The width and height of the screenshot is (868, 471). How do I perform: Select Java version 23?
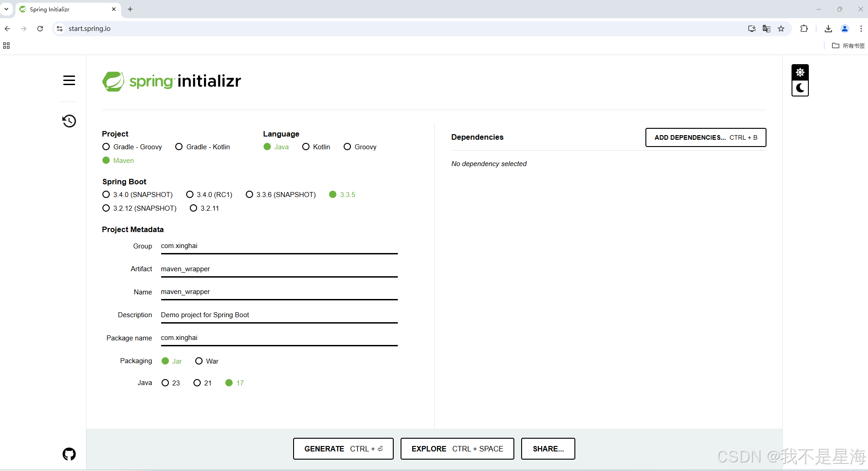171,383
